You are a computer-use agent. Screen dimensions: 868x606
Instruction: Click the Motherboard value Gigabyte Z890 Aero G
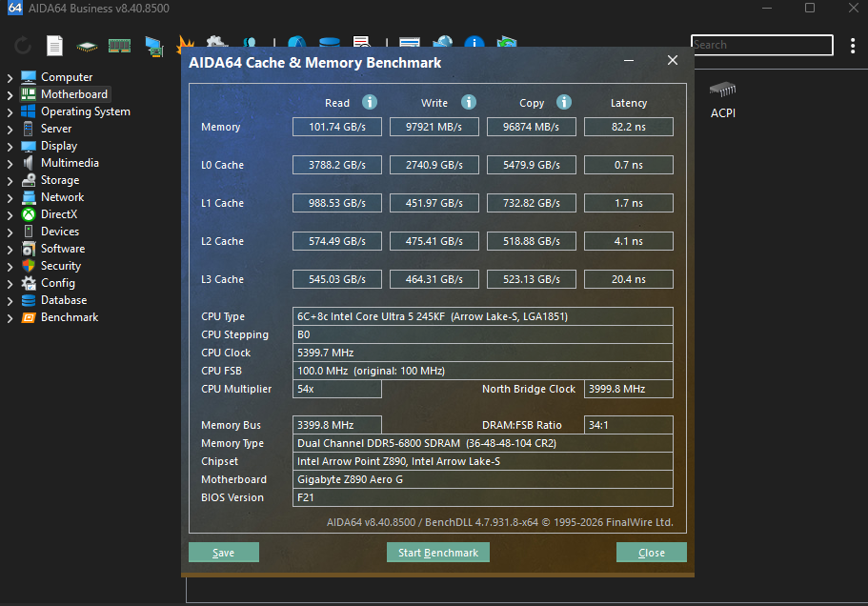pos(483,479)
